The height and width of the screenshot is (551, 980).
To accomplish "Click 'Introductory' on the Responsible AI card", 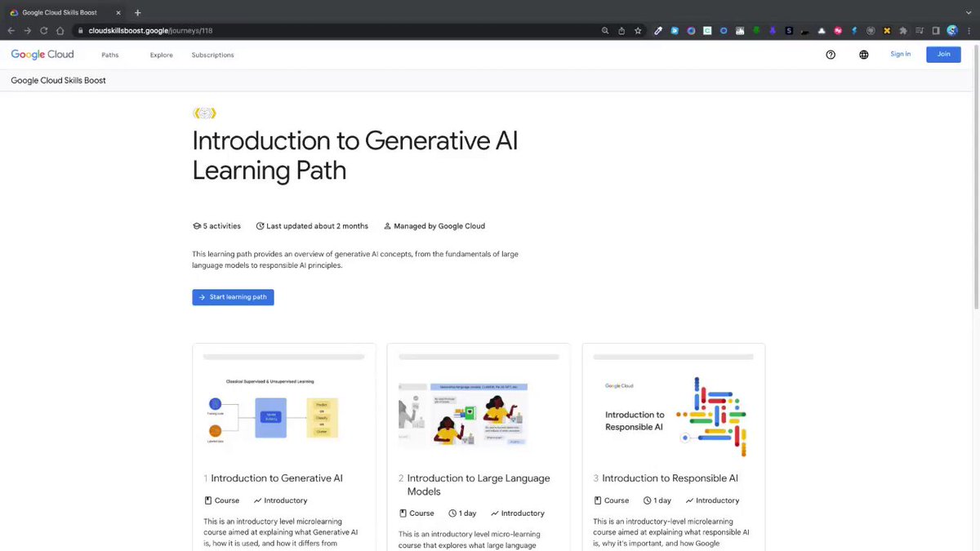I will coord(718,500).
